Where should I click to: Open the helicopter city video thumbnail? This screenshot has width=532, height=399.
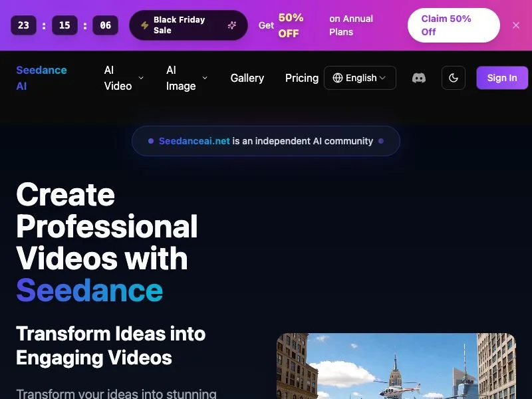coord(396,366)
